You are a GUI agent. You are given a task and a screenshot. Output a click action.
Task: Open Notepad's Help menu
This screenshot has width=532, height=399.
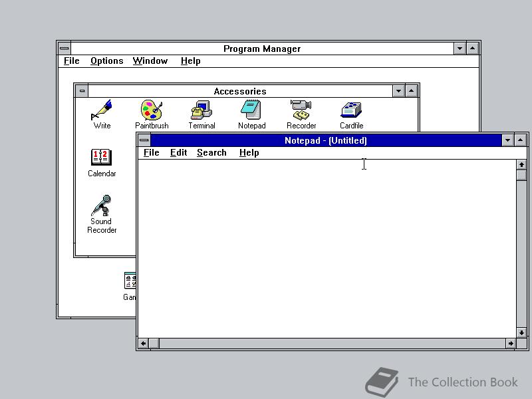click(x=249, y=153)
